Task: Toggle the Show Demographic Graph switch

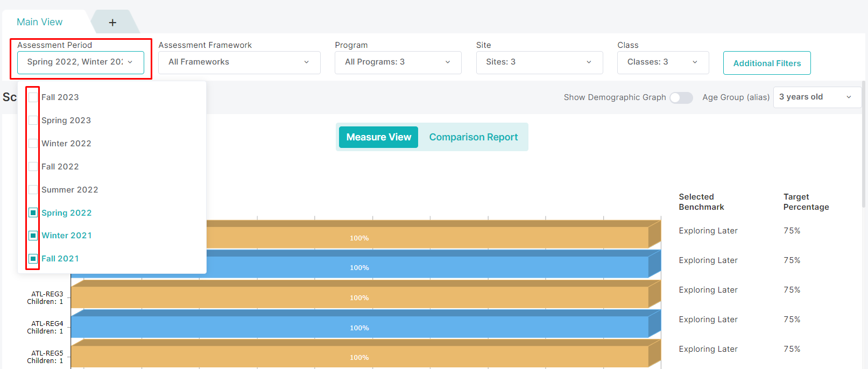Action: (681, 97)
